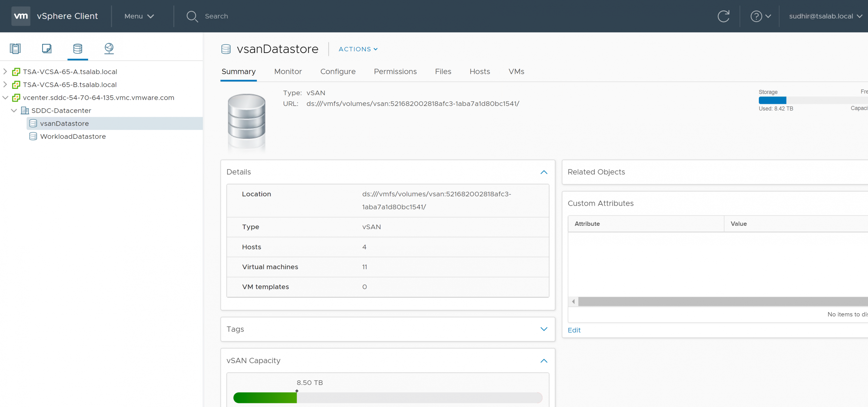Click the refresh icon in top bar
Screen dimensions: 868x407
pos(723,16)
